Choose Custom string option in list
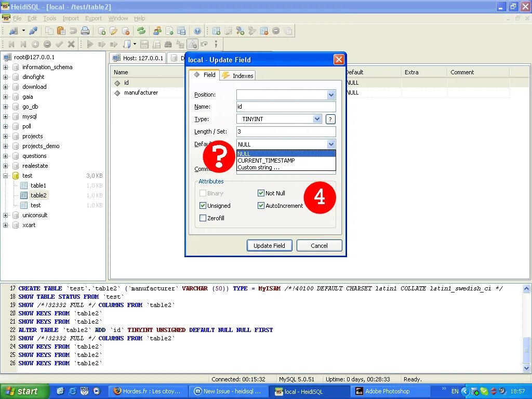Viewport: 532px width, 399px height. click(x=286, y=167)
